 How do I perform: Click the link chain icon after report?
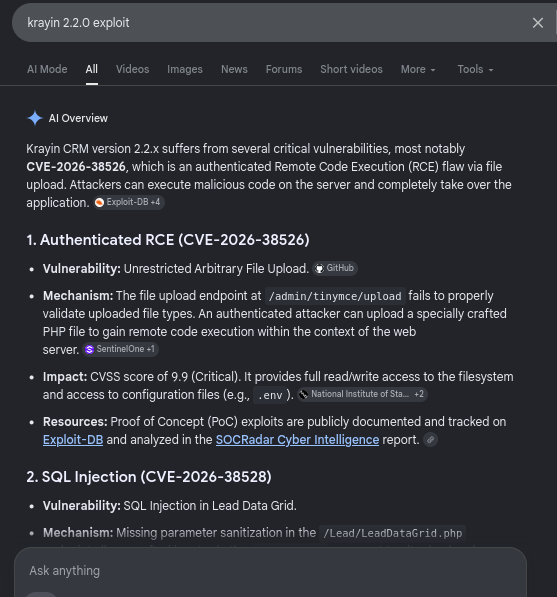tap(430, 440)
